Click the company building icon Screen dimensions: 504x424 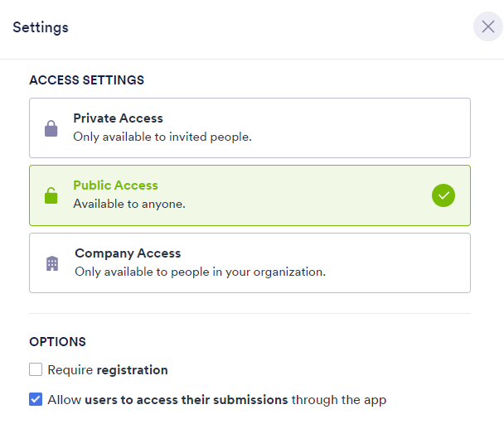pyautogui.click(x=52, y=263)
